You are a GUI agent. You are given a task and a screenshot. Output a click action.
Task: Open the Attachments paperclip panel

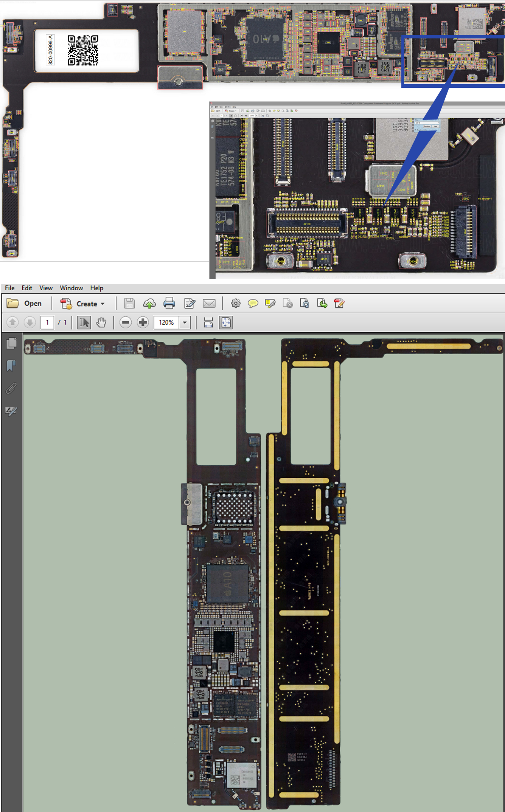click(11, 388)
